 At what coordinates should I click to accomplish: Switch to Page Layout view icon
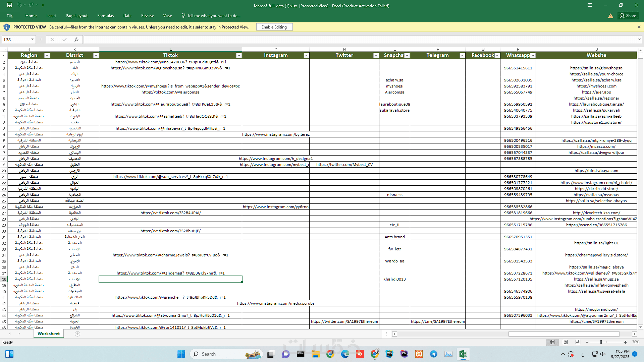coord(565,342)
